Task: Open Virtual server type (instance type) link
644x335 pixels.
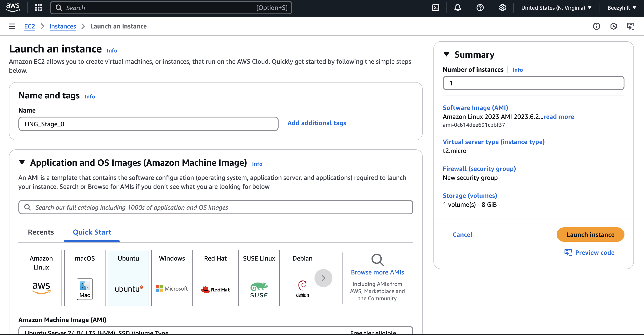Action: (494, 142)
